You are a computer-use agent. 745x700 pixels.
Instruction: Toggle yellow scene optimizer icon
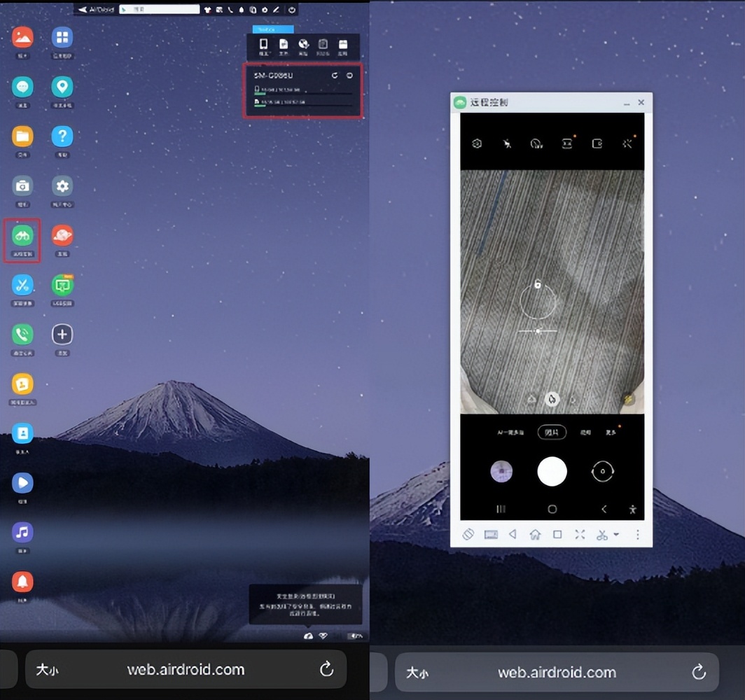coord(629,400)
